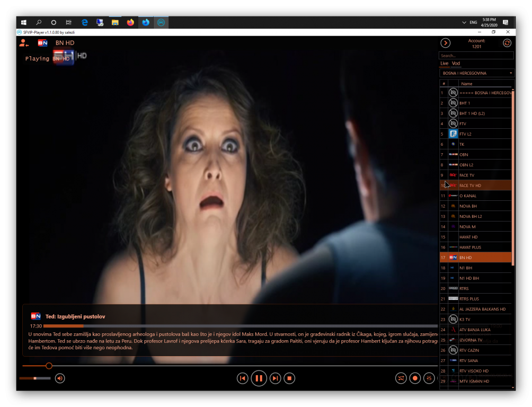Click the channel list scrollbar
Image resolution: width=532 pixels, height=407 pixels.
click(x=513, y=178)
